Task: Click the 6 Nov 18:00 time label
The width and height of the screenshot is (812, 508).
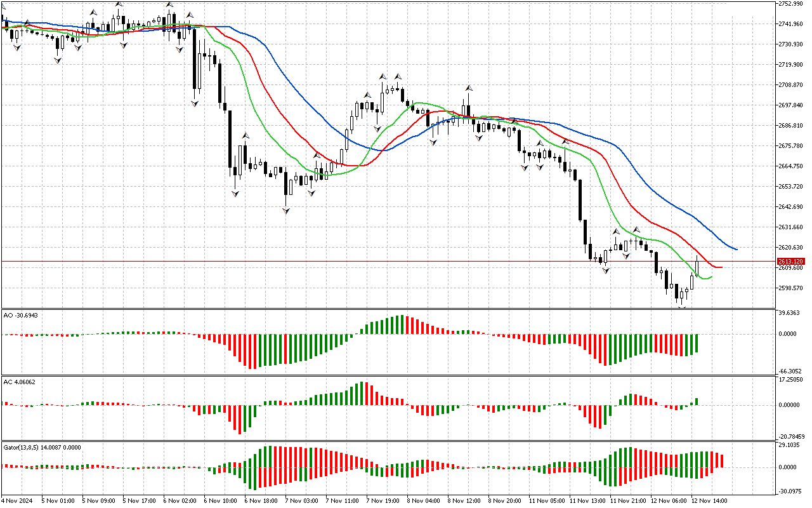Action: [261, 500]
